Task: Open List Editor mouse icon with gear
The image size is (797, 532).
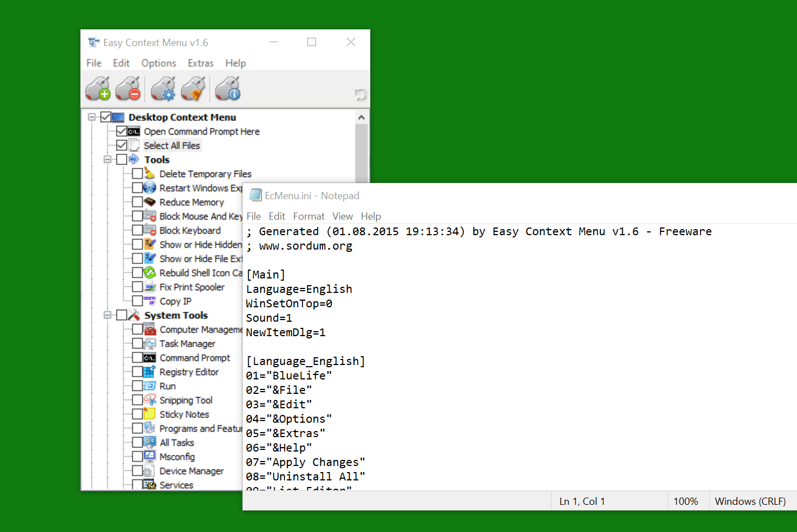Action: click(163, 88)
